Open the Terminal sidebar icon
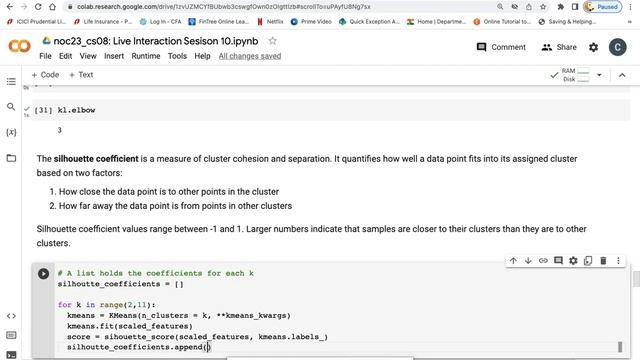This screenshot has height=360, width=640. (x=11, y=355)
